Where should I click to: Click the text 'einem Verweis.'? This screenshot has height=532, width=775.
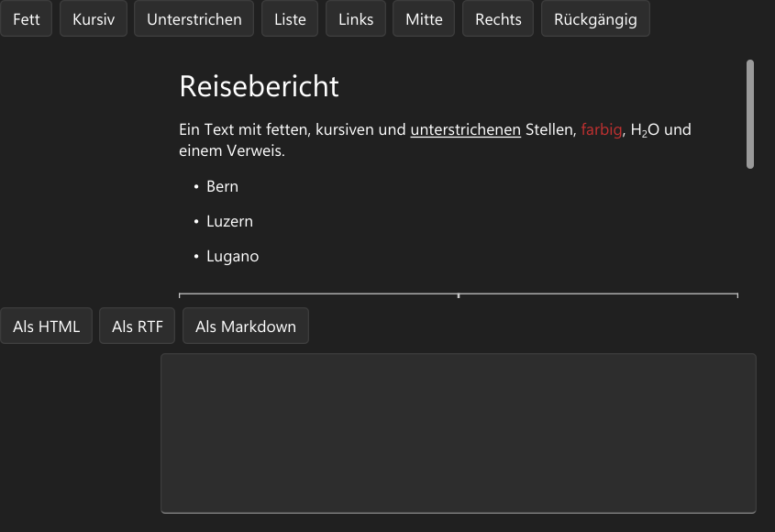(232, 150)
